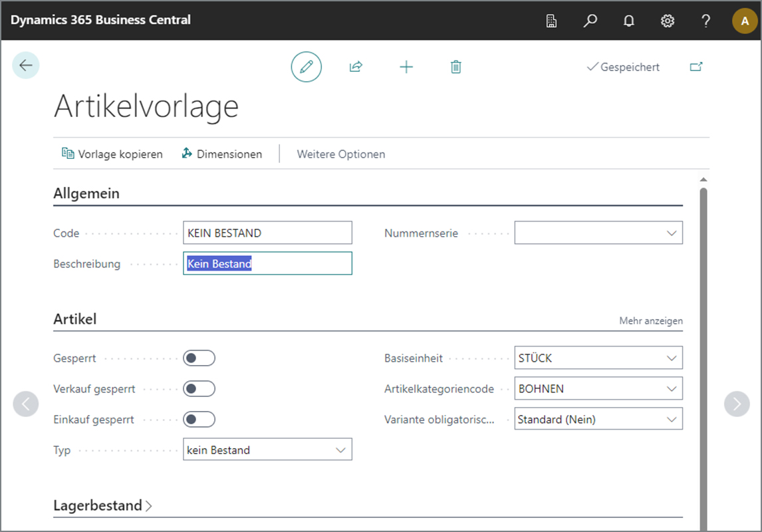Open the search magnifier in the top bar
Viewport: 762px width, 532px height.
pos(590,21)
